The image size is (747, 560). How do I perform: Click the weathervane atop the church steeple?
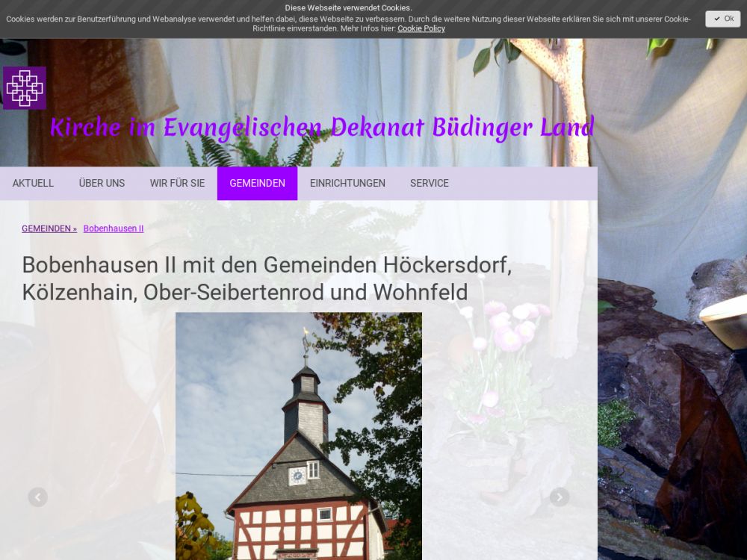tap(305, 340)
